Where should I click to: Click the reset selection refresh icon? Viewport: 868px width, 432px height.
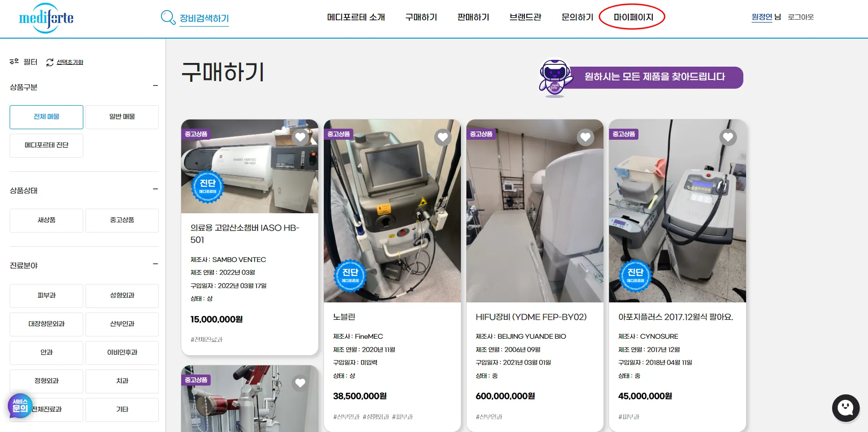50,63
